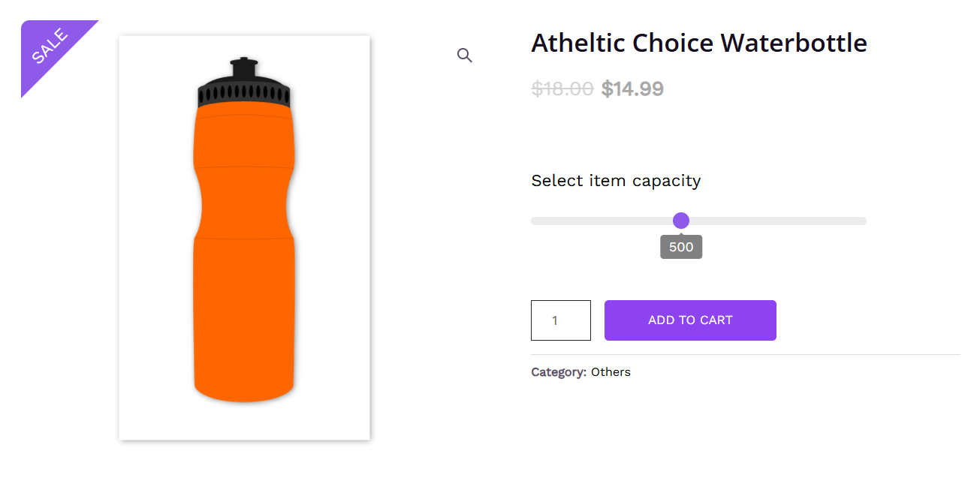Click the crossed-out original price $18.00

click(562, 89)
